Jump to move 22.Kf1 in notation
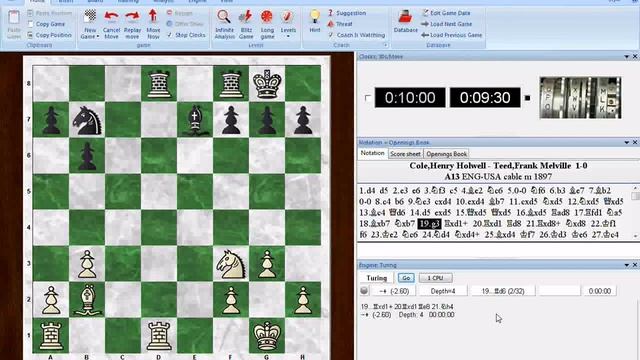 [x=603, y=224]
